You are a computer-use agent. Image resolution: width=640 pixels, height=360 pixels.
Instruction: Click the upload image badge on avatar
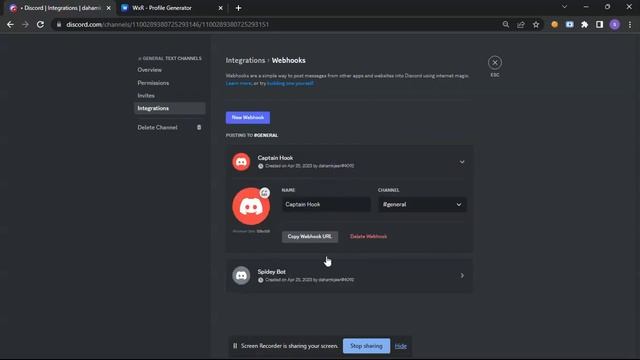click(265, 193)
